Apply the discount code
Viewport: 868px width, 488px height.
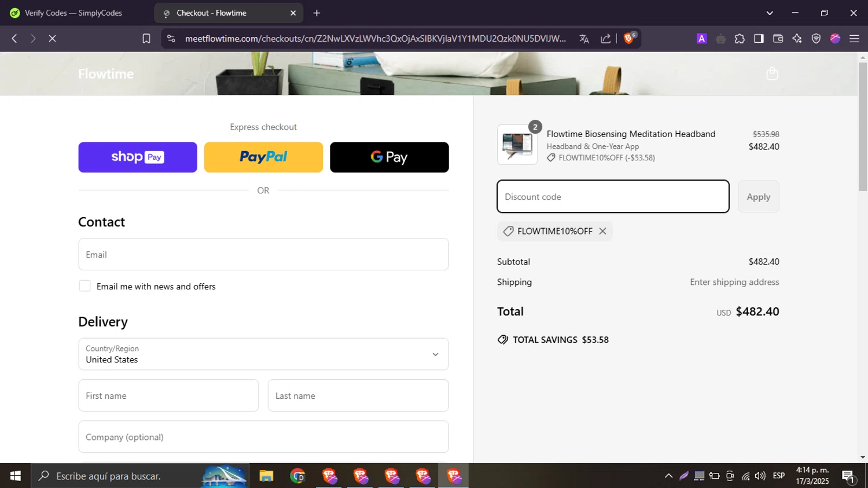pos(758,197)
